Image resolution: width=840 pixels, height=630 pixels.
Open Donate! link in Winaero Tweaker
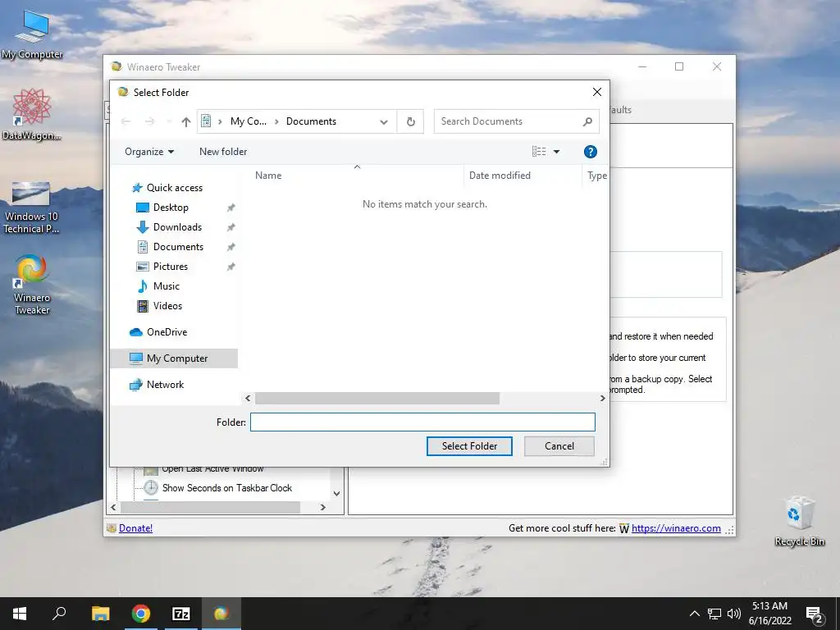135,528
